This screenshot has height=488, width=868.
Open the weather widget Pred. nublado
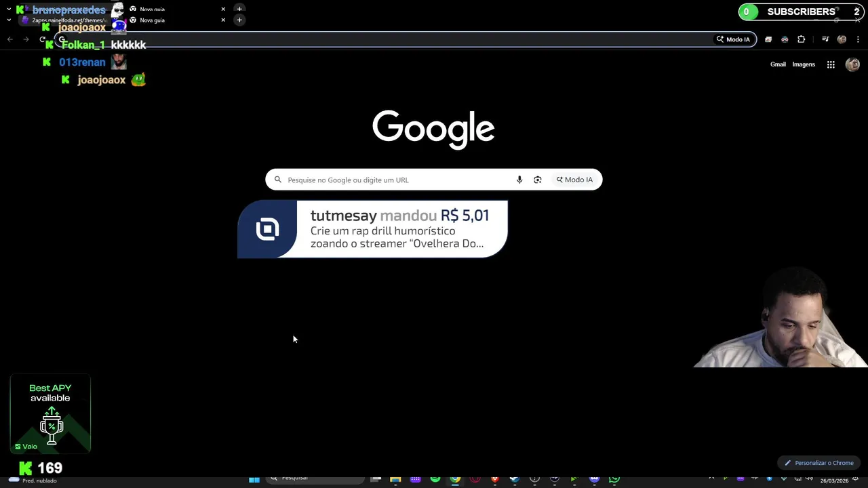(32, 480)
